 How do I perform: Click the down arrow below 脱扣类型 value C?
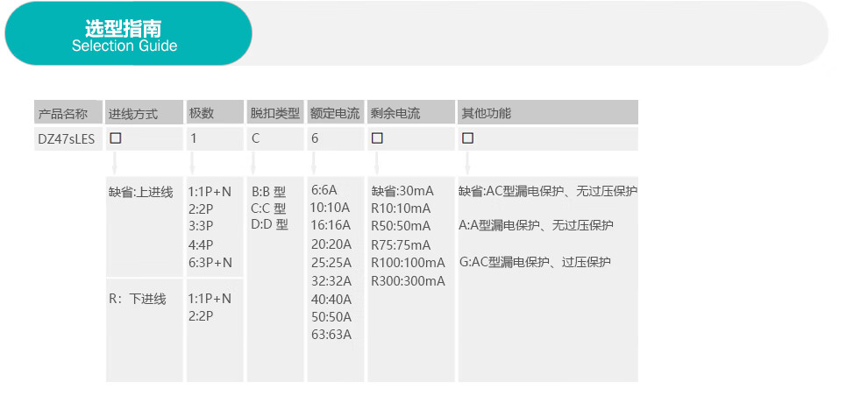point(253,162)
